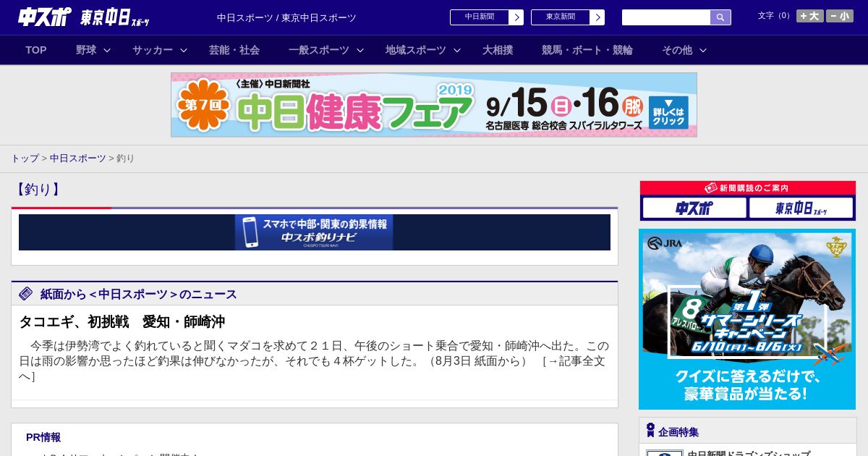Open the 芸能・社会 menu item

234,50
